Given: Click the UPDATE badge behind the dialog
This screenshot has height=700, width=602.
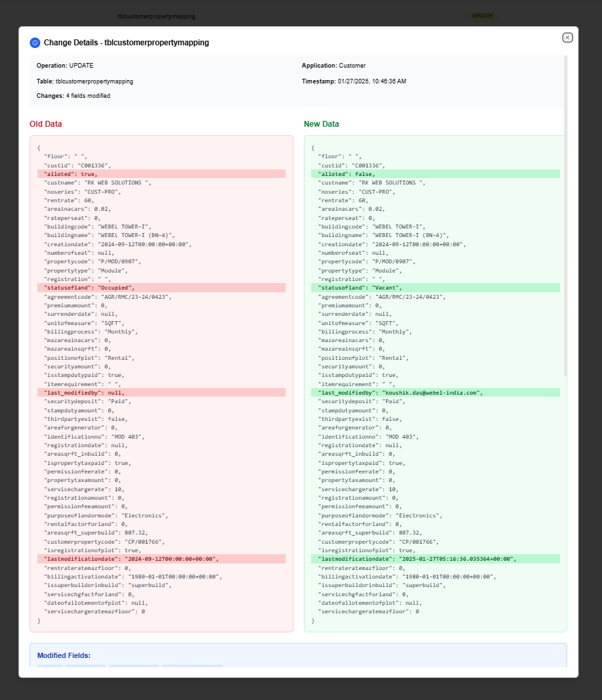Looking at the screenshot, I should 482,16.
